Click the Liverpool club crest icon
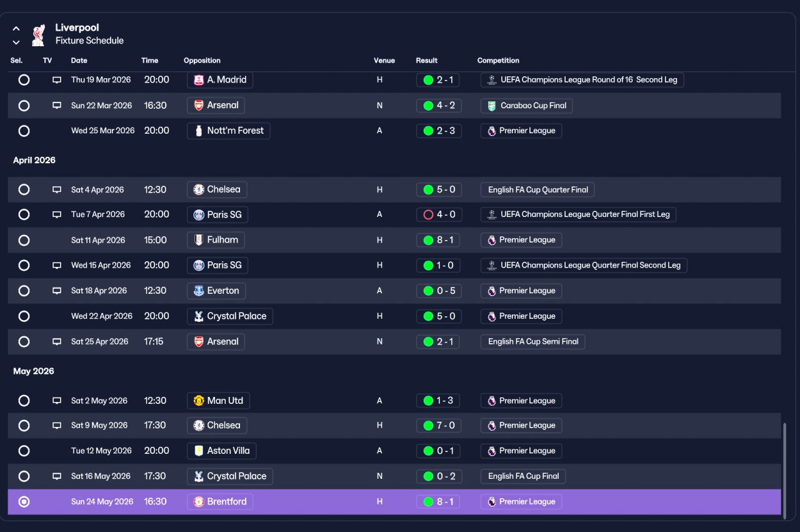The height and width of the screenshot is (532, 800). (x=38, y=34)
